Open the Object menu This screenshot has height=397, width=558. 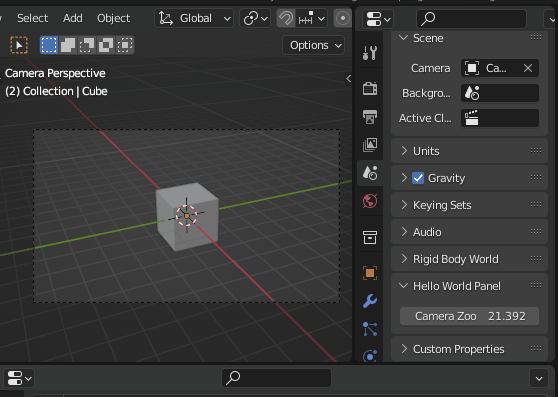coord(114,18)
